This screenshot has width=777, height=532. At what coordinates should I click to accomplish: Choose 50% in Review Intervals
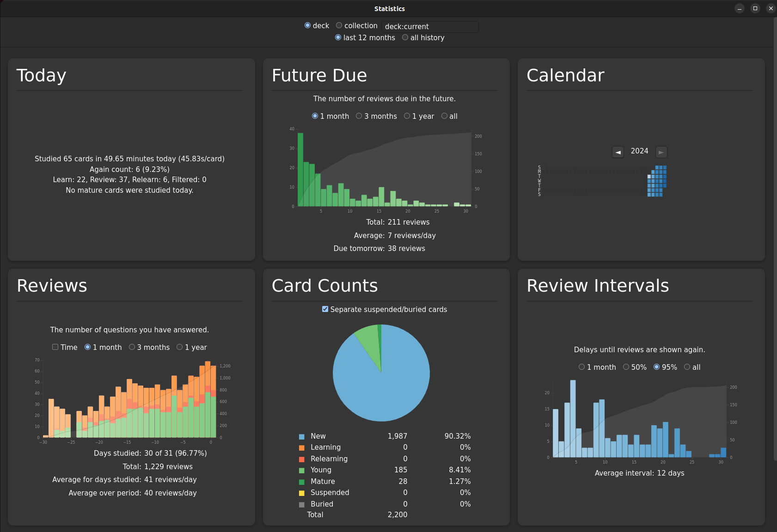click(626, 367)
